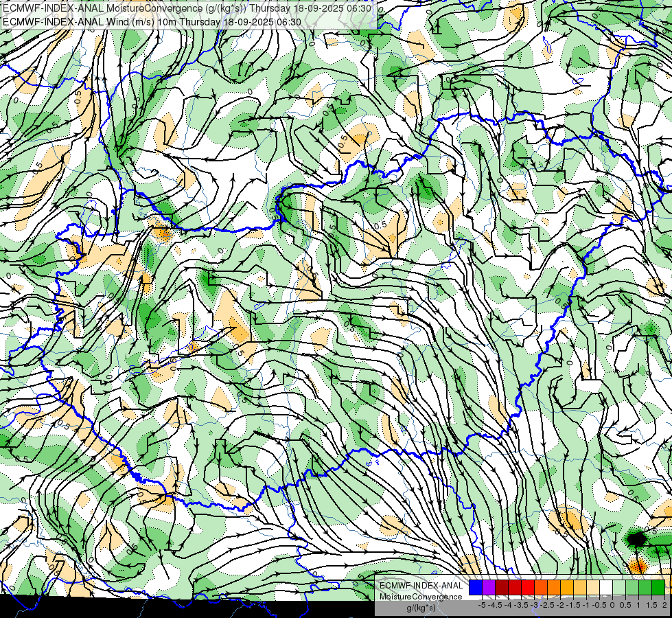
Task: Click the orange spot below the black blob
Action: point(638,565)
